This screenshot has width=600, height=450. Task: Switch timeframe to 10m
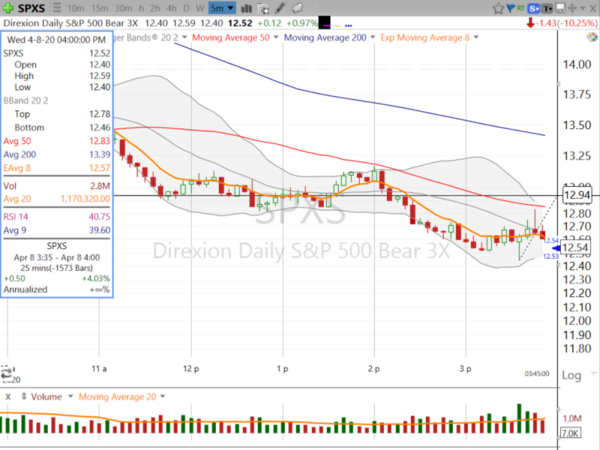tap(75, 8)
